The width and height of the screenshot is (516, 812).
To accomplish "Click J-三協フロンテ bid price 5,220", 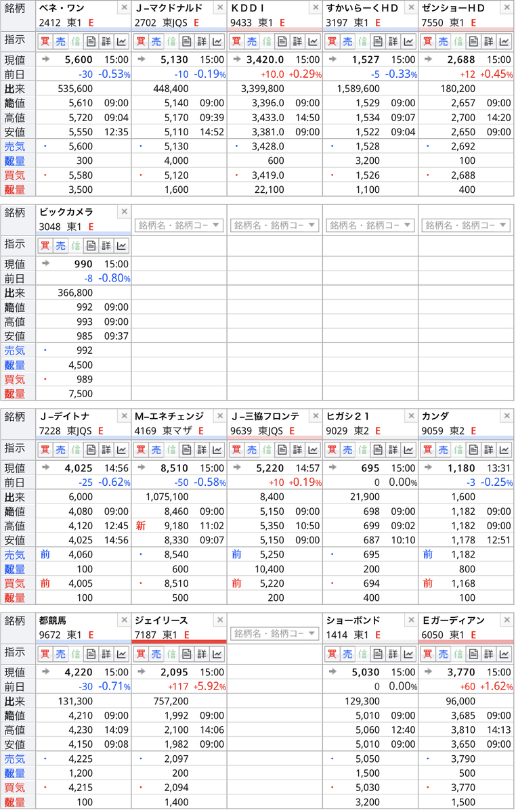I will click(x=271, y=583).
